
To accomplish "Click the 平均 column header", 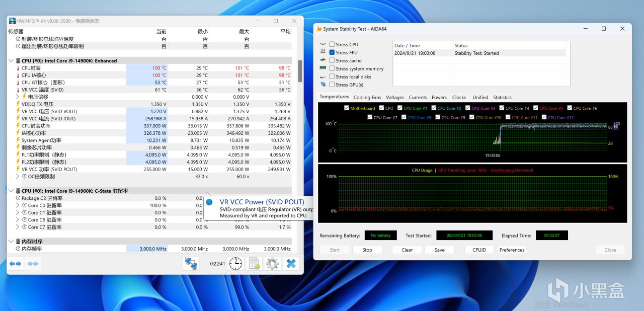I will click(285, 31).
